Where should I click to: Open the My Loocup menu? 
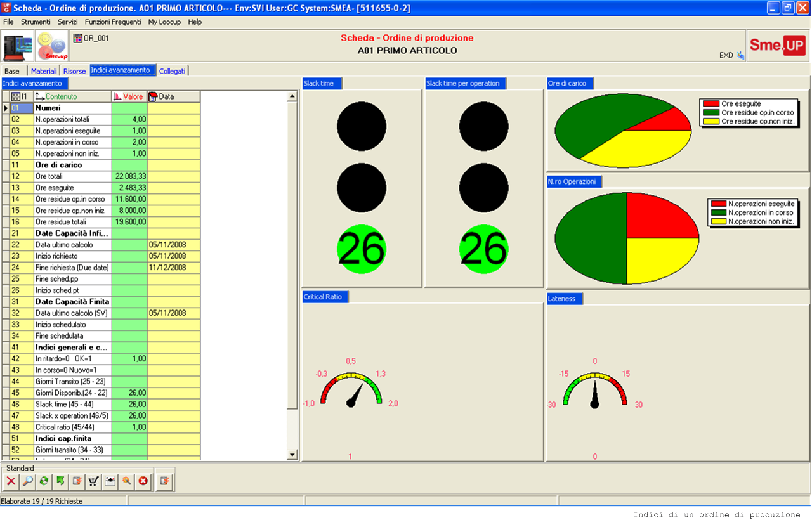click(164, 22)
